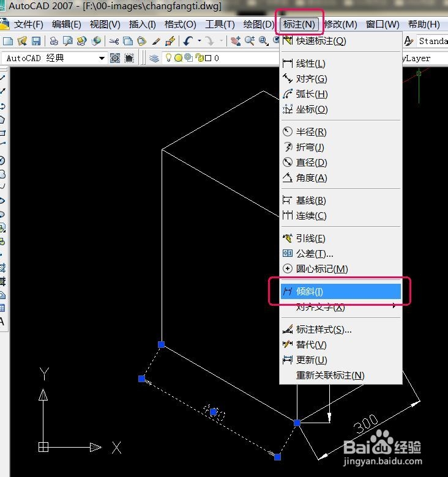Toggle layer 0 viewport freeze icon
This screenshot has width=448, height=477.
click(x=189, y=57)
